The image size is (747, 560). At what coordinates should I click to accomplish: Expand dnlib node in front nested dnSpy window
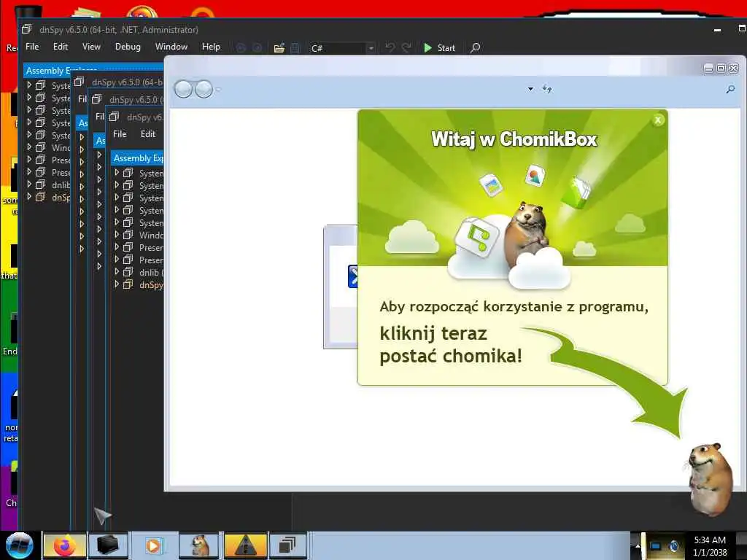tap(117, 272)
